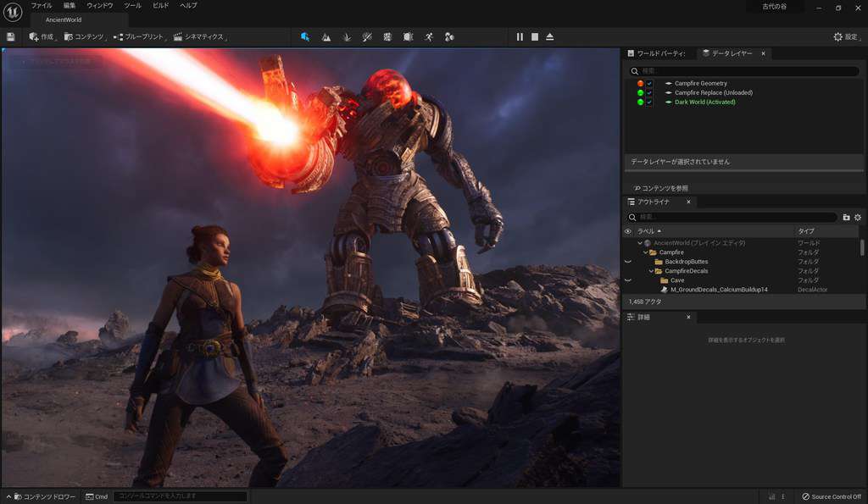Image resolution: width=868 pixels, height=504 pixels.
Task: Toggle visibility of the BackdropButtes folder
Action: click(x=628, y=262)
